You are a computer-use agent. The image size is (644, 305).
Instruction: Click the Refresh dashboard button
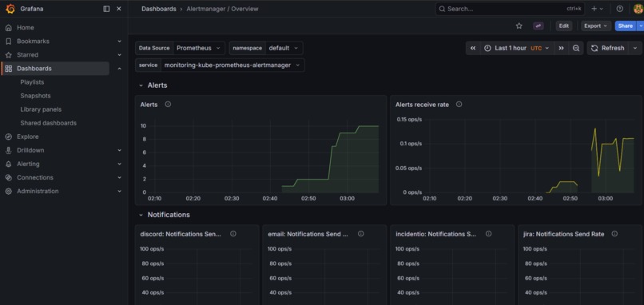click(608, 48)
